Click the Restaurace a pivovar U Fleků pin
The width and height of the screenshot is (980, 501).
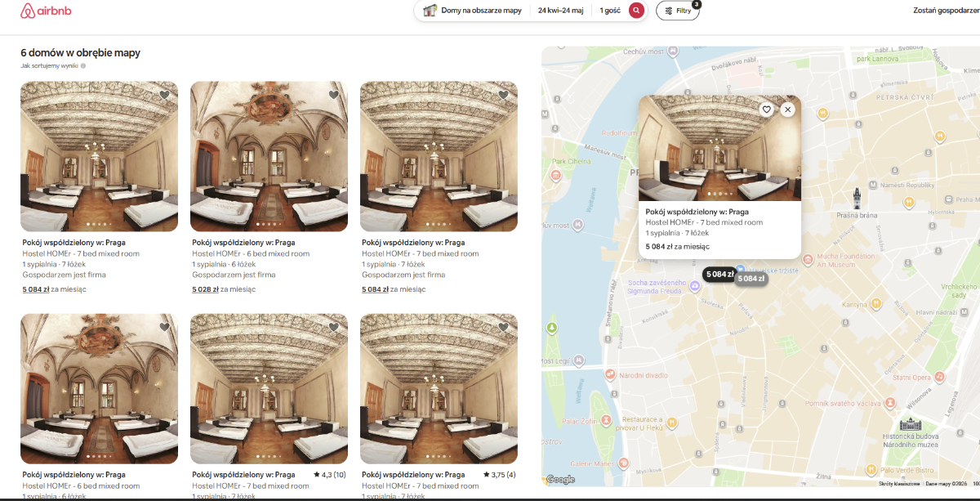tap(671, 423)
